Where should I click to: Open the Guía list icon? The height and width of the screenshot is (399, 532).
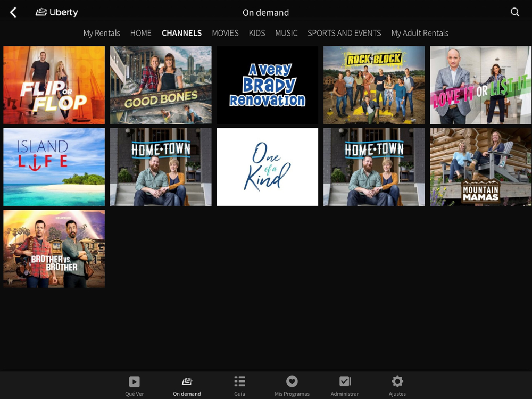[x=239, y=381]
